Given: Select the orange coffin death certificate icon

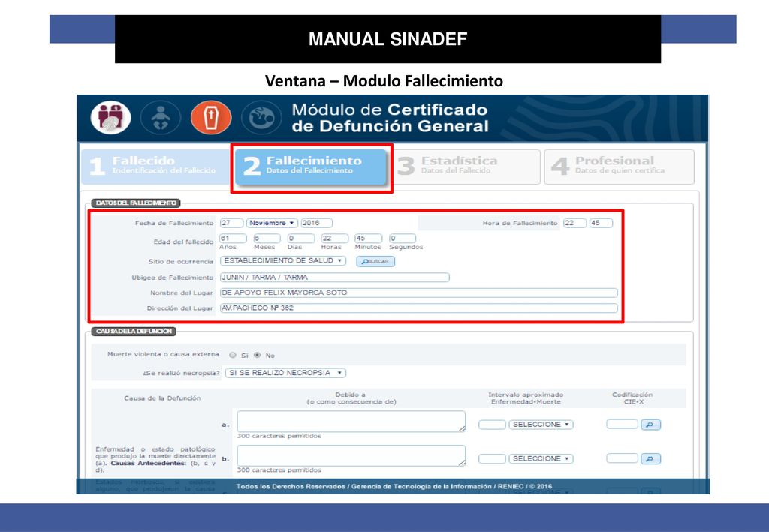Looking at the screenshot, I should tap(211, 118).
